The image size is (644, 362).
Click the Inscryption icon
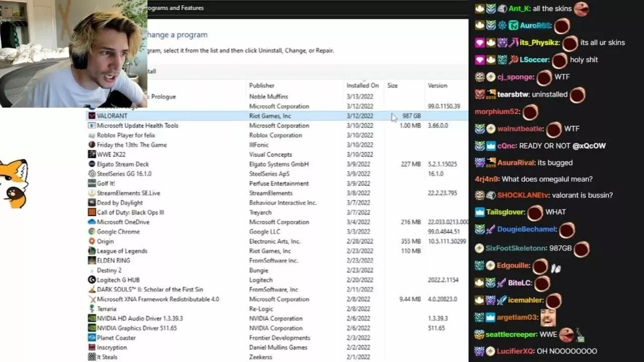[x=92, y=347]
